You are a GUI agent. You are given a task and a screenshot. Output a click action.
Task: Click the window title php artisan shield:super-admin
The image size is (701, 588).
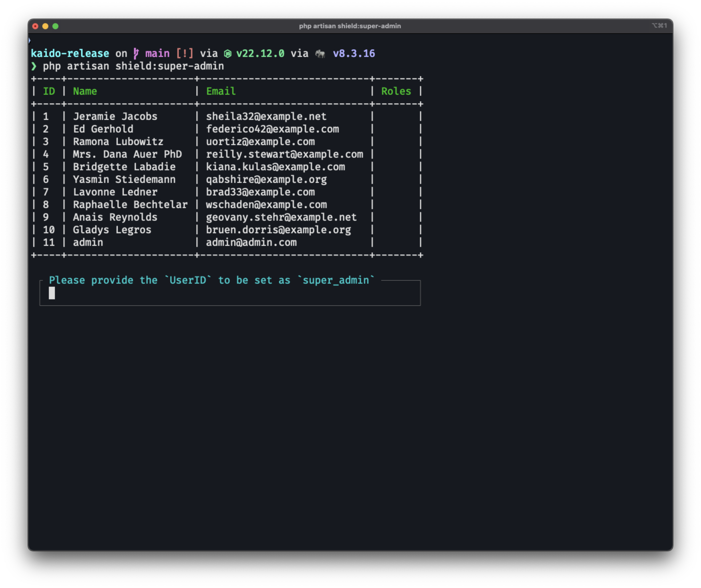pos(350,26)
